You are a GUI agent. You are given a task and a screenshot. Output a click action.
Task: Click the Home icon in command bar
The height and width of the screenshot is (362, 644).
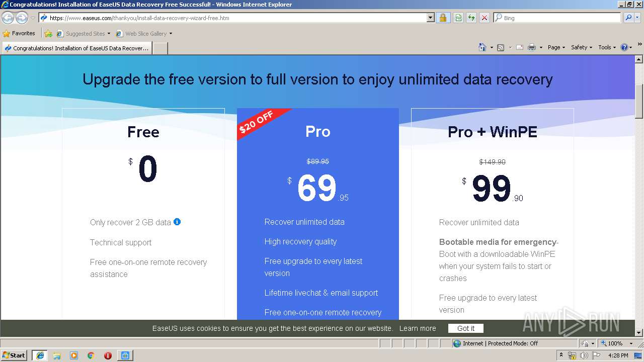[x=482, y=47]
